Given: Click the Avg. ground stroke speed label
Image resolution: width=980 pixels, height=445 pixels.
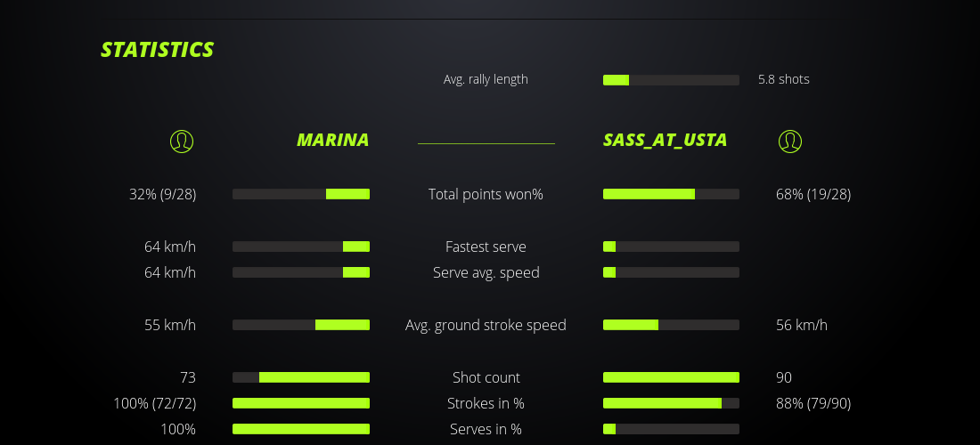Looking at the screenshot, I should click(x=486, y=325).
